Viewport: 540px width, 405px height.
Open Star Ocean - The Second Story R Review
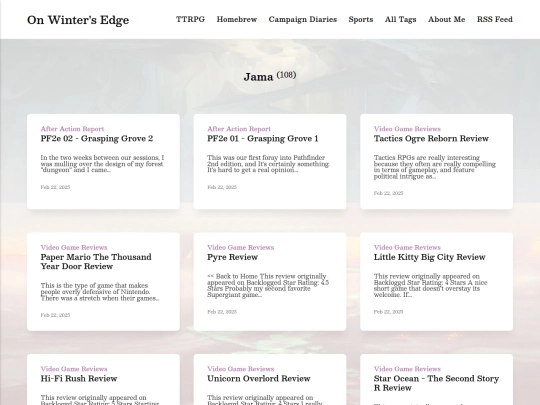coord(436,383)
